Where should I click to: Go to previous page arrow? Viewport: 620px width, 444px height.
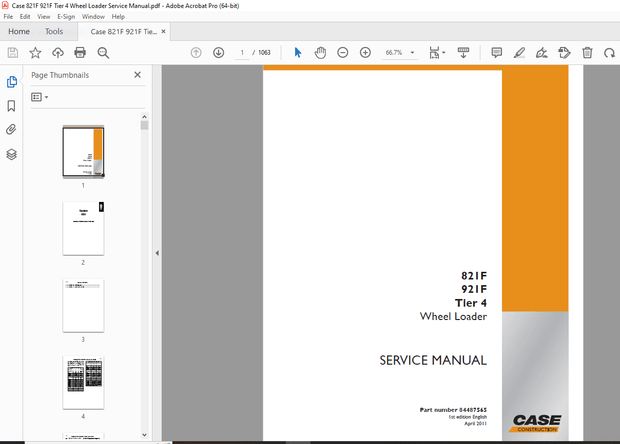pos(196,53)
